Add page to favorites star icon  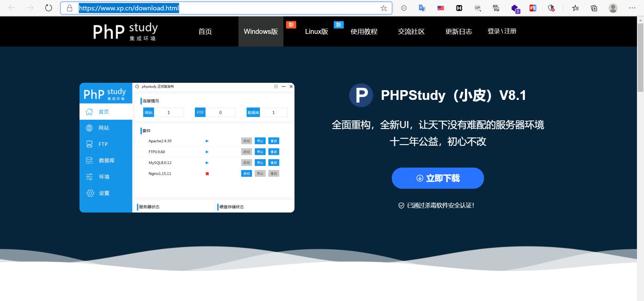384,8
